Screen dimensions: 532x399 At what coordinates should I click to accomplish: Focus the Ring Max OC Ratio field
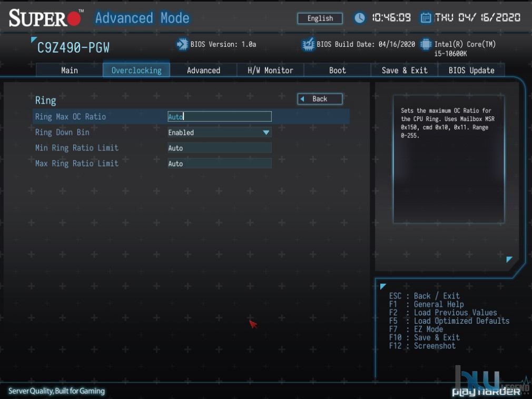point(220,117)
